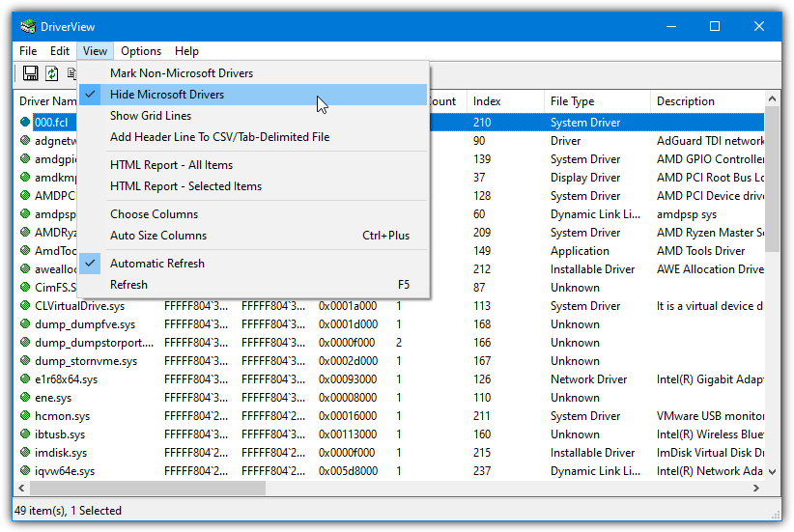The width and height of the screenshot is (794, 532).
Task: Select Auto Size Columns
Action: coord(253,236)
